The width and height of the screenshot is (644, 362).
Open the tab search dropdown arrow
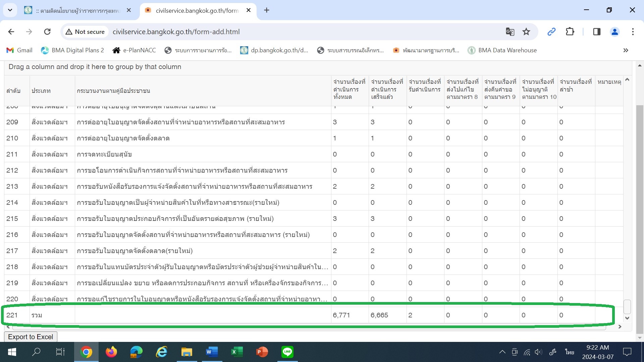tap(10, 10)
